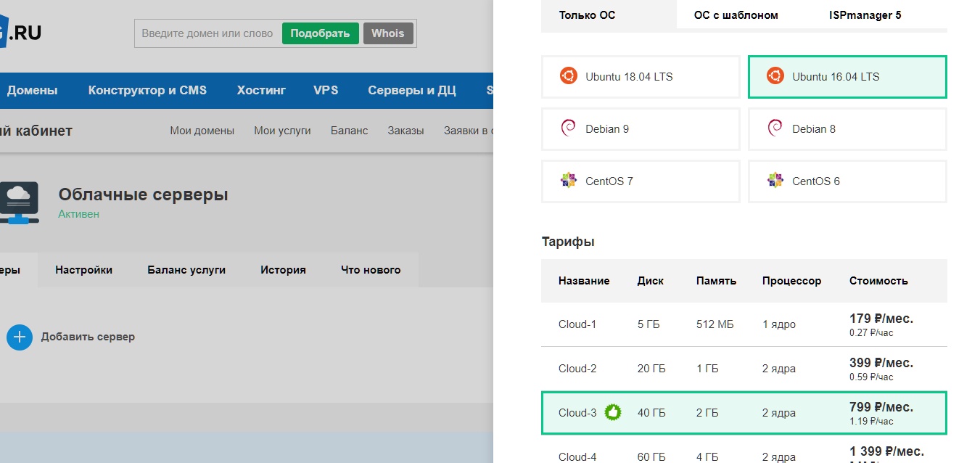Click the Cloud-1 price 179 ₽/мес.
980x463 pixels.
tap(881, 319)
